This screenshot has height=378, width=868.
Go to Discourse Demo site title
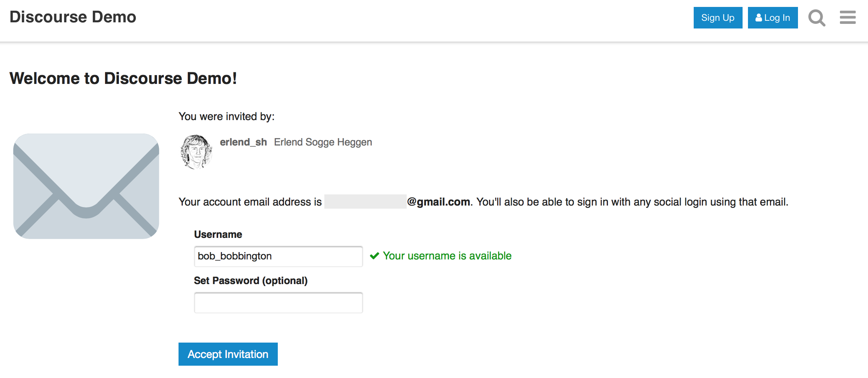pos(73,17)
